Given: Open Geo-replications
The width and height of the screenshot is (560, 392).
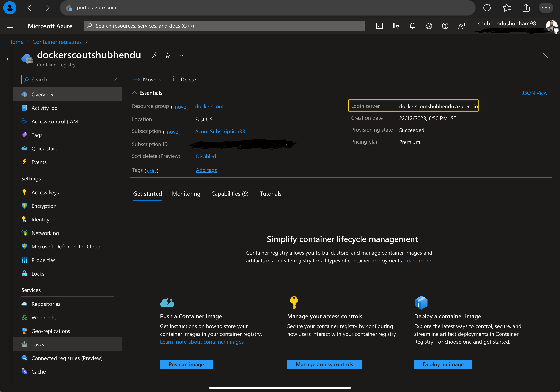Looking at the screenshot, I should click(67, 331).
